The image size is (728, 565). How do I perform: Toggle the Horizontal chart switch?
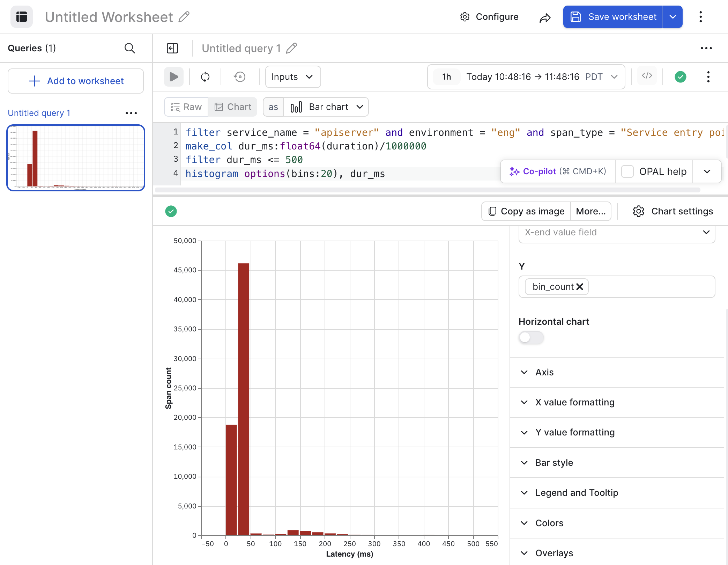[x=531, y=338]
